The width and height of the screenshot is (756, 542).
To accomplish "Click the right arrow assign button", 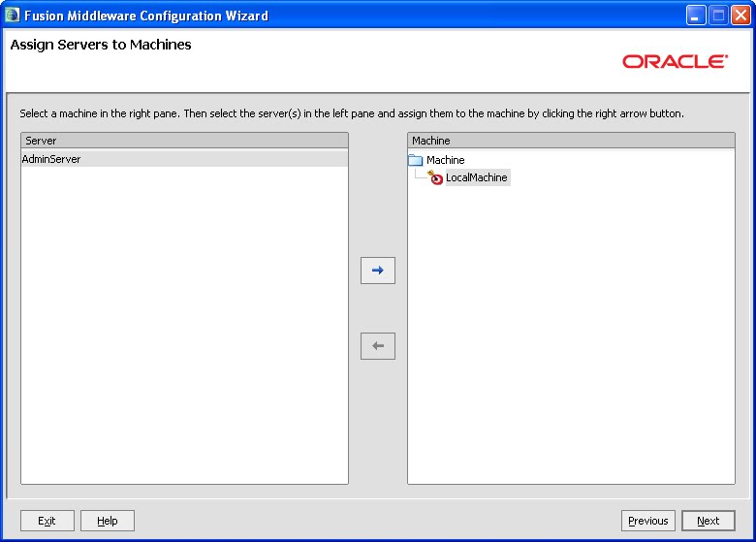I will coord(378,271).
